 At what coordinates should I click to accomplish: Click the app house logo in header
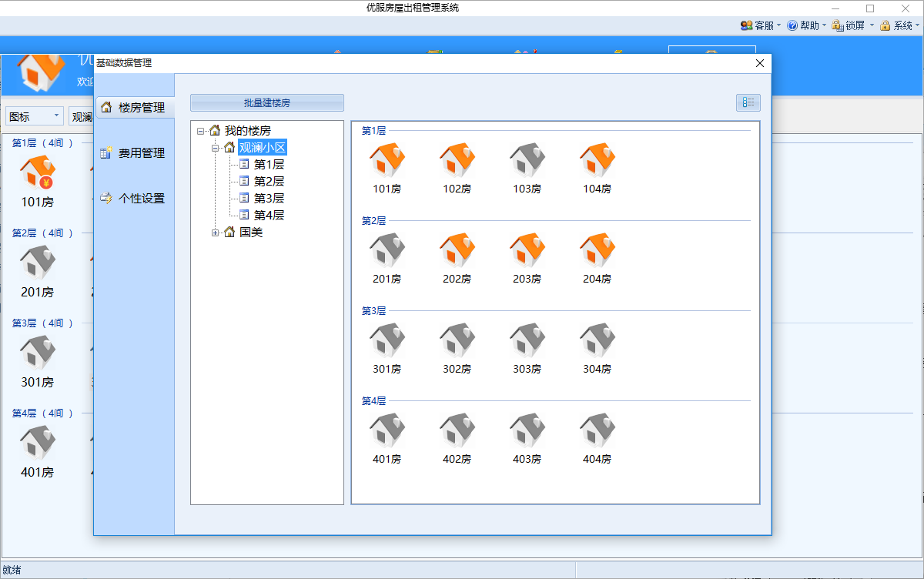coord(41,72)
